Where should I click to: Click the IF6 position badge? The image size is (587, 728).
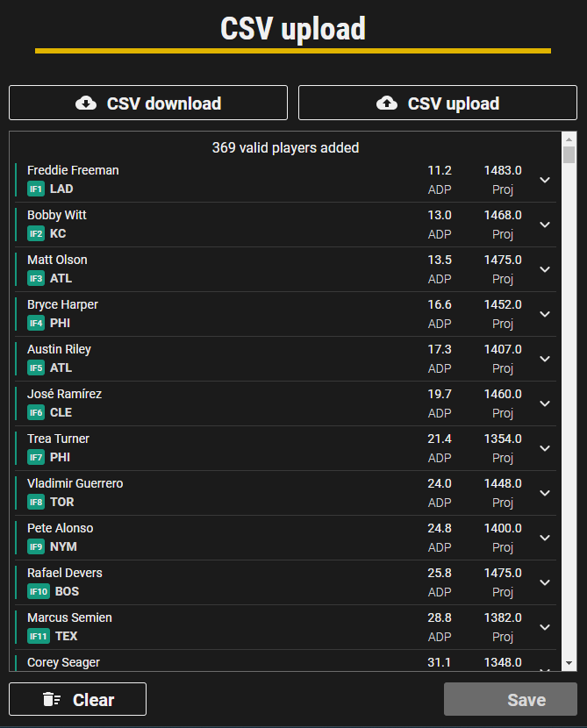pyautogui.click(x=36, y=413)
